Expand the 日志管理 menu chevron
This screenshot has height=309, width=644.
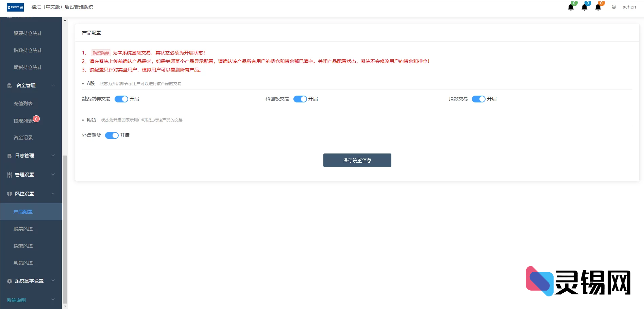tap(53, 156)
